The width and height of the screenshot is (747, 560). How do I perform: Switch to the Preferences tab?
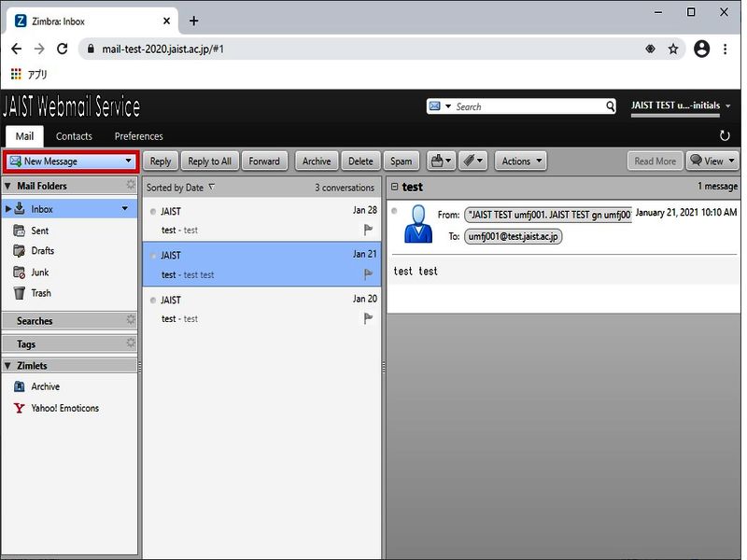[x=138, y=136]
